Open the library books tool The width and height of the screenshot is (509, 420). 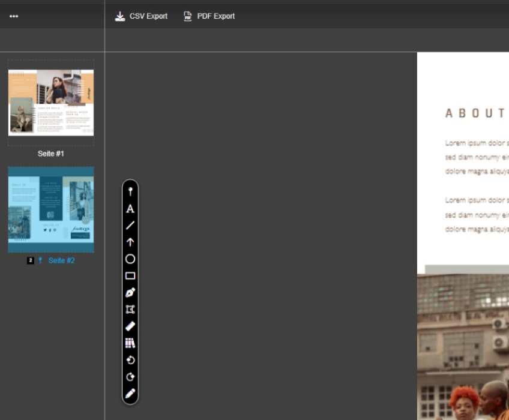(130, 343)
